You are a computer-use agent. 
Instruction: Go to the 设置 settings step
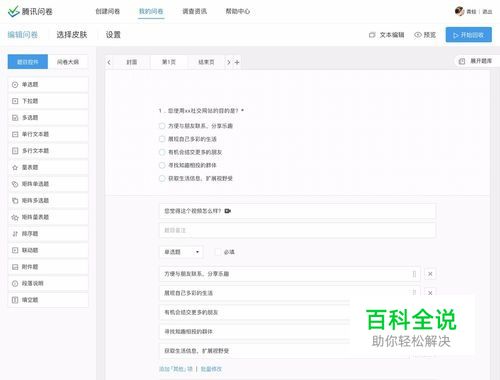pos(113,35)
